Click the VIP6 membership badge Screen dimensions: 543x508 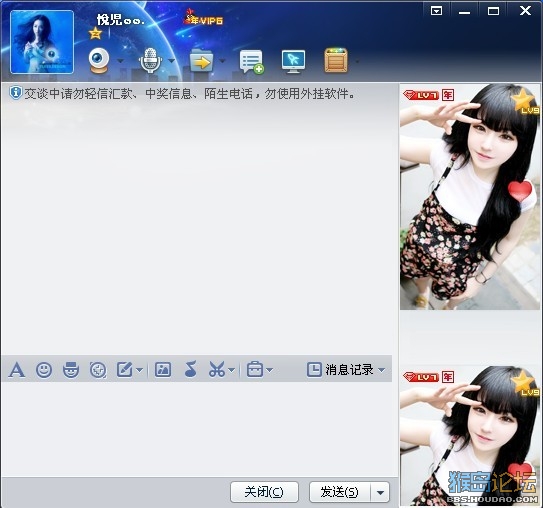[204, 18]
